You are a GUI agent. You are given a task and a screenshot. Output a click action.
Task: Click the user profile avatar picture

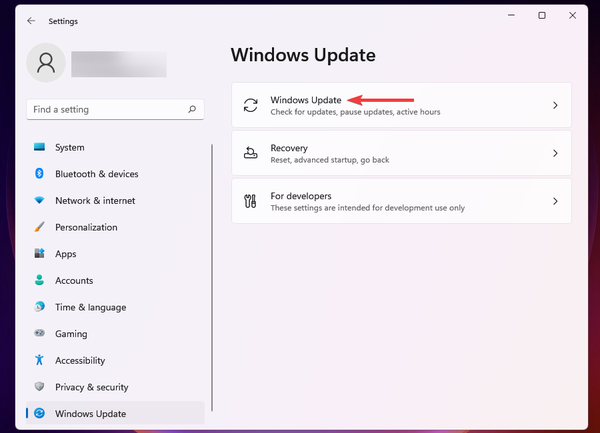click(x=46, y=62)
